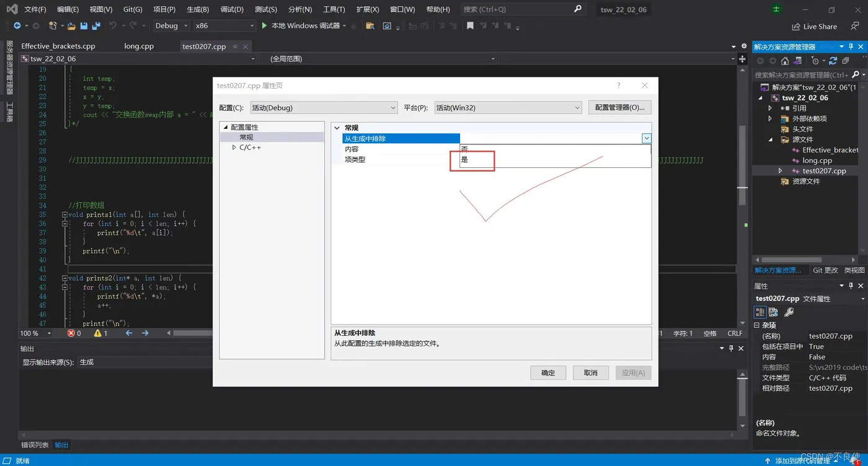Click the Live Share icon
The image size is (868, 466).
pos(796,27)
